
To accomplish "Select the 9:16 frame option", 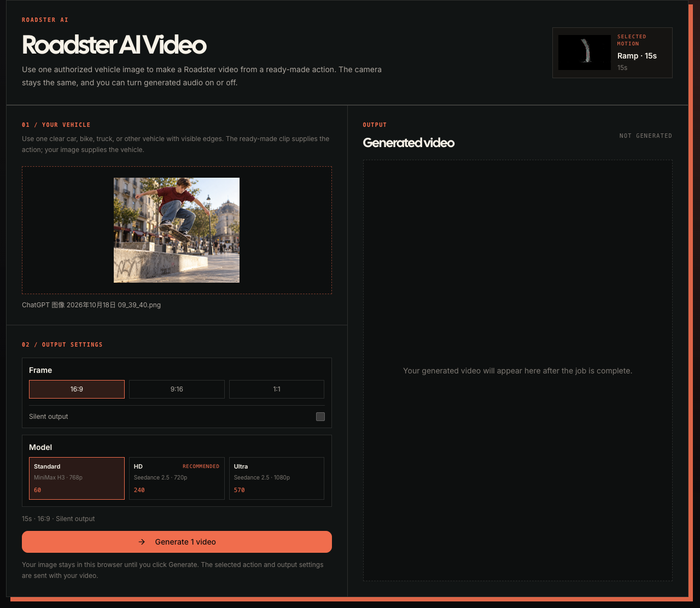I will click(x=177, y=389).
